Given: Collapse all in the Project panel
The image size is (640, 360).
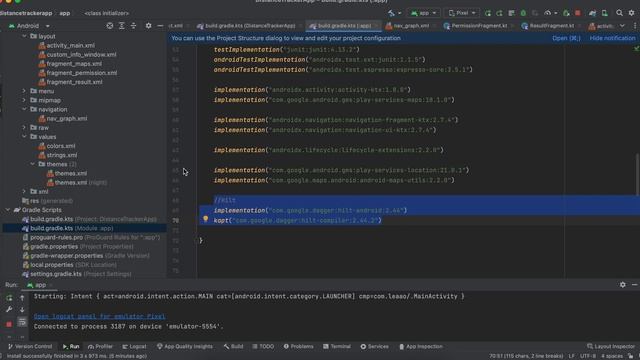Looking at the screenshot, I should (x=133, y=26).
